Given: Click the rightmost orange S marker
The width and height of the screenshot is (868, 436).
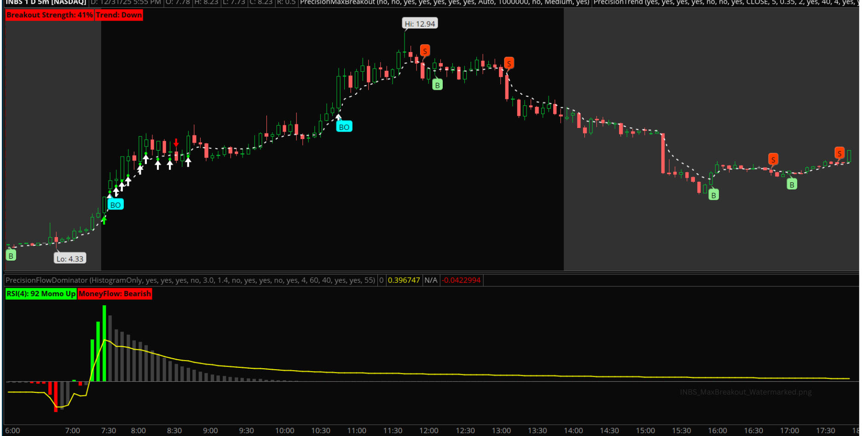Looking at the screenshot, I should click(x=839, y=153).
